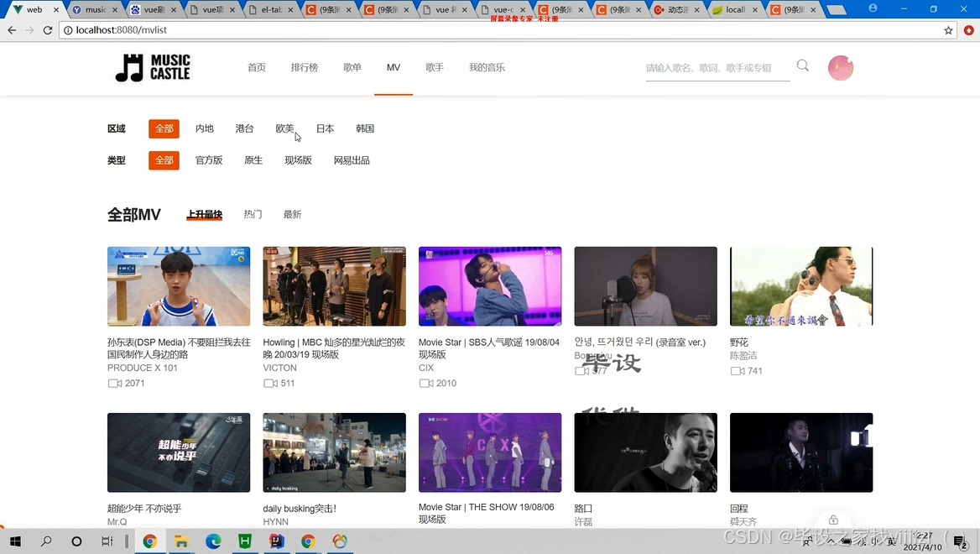
Task: Select 全部 in the 类型 filter
Action: [x=164, y=160]
